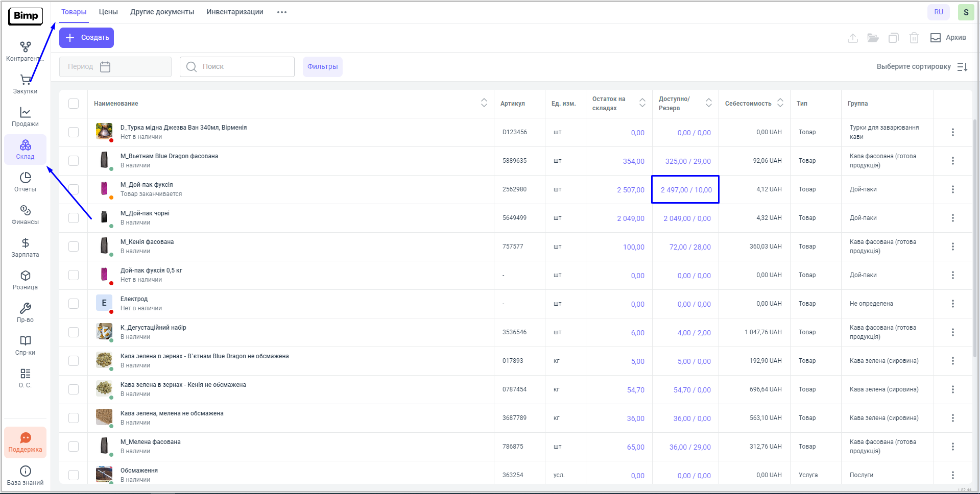Open three-dot menu for Електрод row

point(952,304)
